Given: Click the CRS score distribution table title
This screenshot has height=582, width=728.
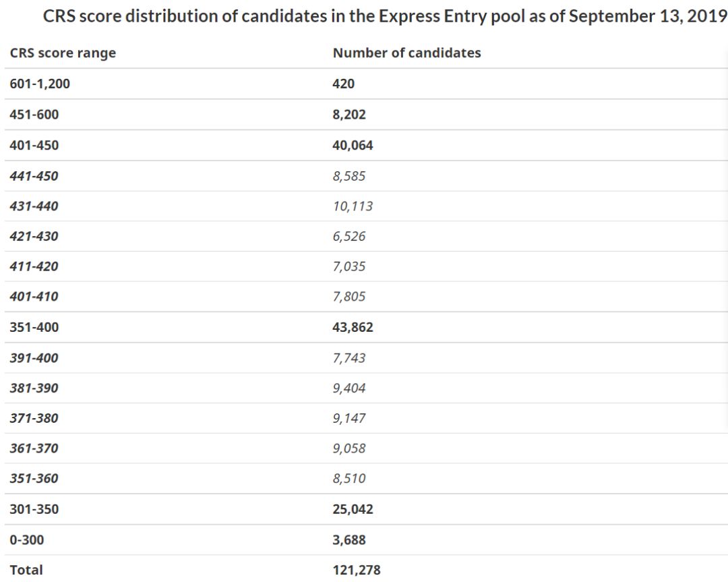Looking at the screenshot, I should [x=385, y=17].
